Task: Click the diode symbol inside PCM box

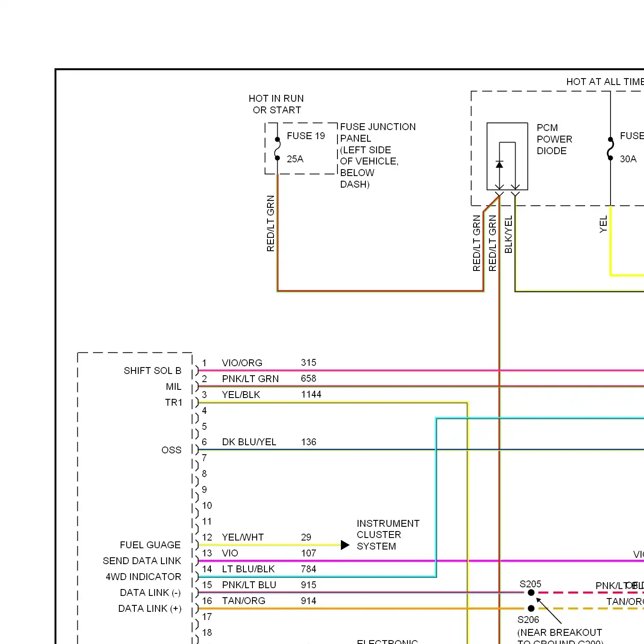Action: tap(499, 164)
